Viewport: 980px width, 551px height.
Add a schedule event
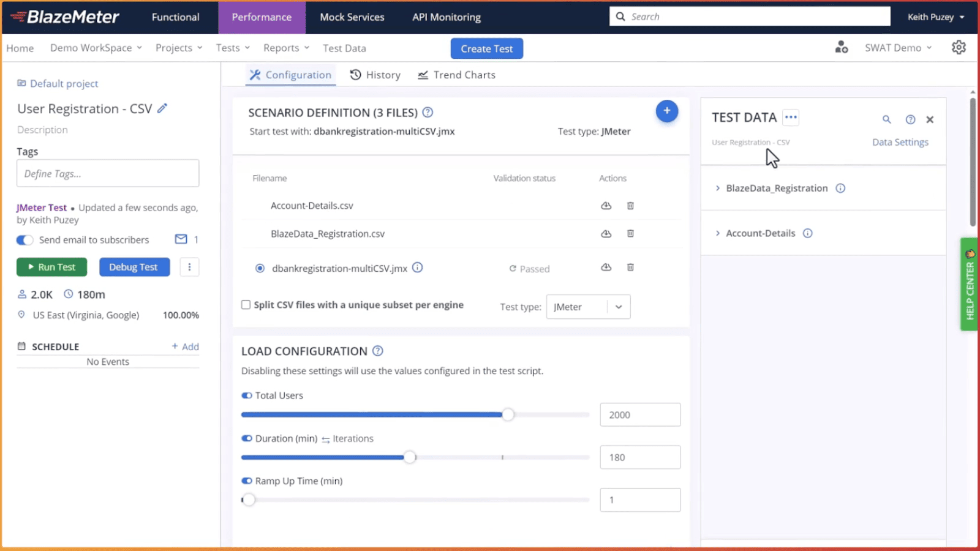click(x=185, y=347)
